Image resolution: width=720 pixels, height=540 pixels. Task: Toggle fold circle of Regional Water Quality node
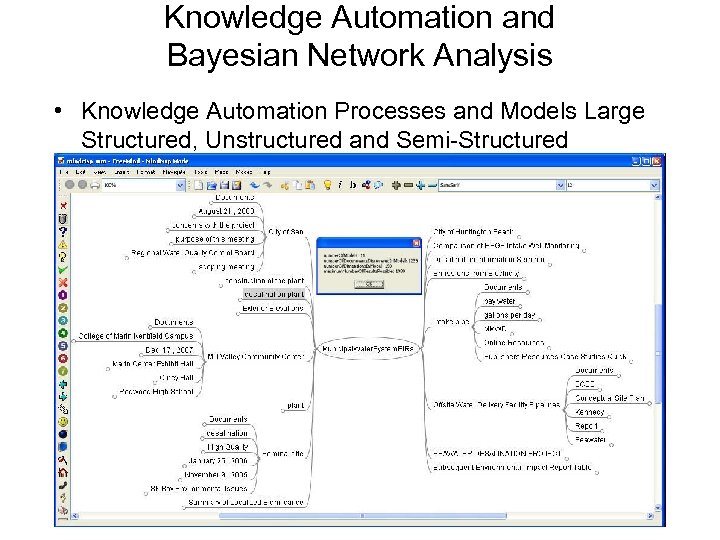(x=127, y=259)
